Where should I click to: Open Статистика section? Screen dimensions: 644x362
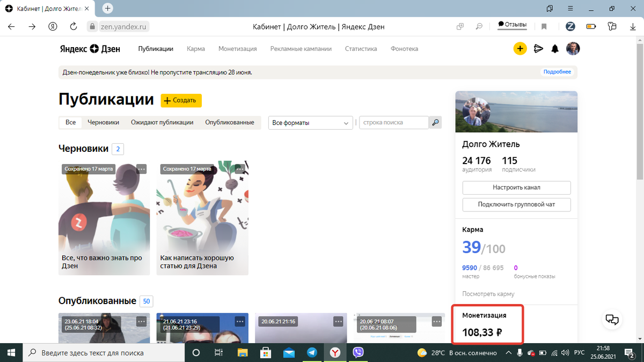click(x=361, y=49)
